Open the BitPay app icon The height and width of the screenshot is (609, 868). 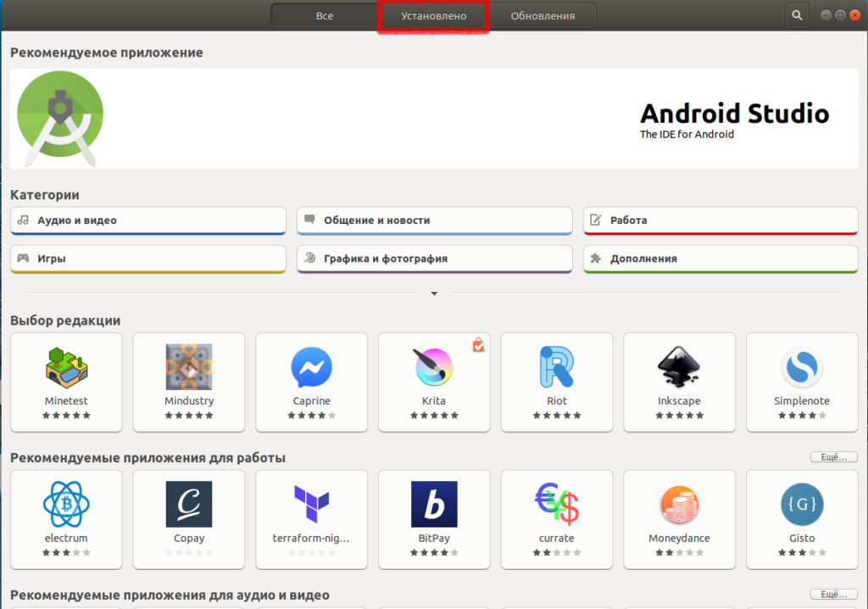[x=434, y=505]
